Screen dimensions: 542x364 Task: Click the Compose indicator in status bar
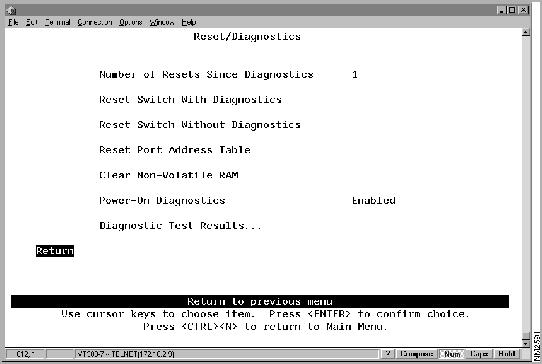click(x=417, y=354)
